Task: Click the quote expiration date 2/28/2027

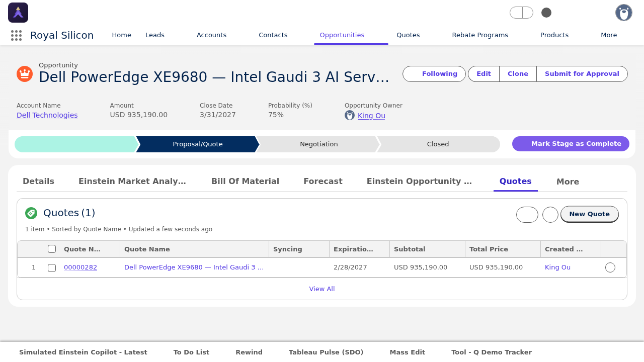Action: [x=350, y=267]
